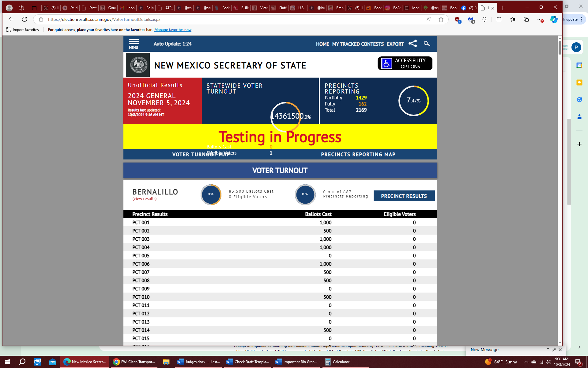The image size is (588, 368).
Task: Click the magnifier search icon
Action: [427, 44]
